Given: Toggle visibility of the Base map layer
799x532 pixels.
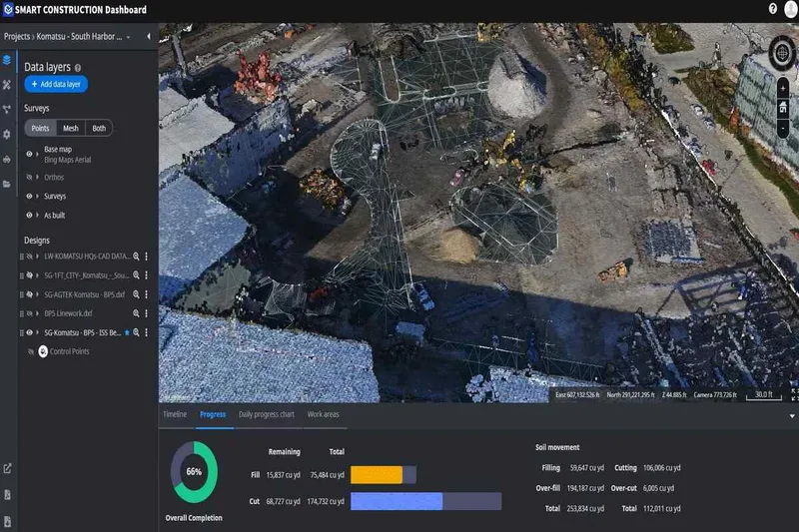Looking at the screenshot, I should pos(29,154).
